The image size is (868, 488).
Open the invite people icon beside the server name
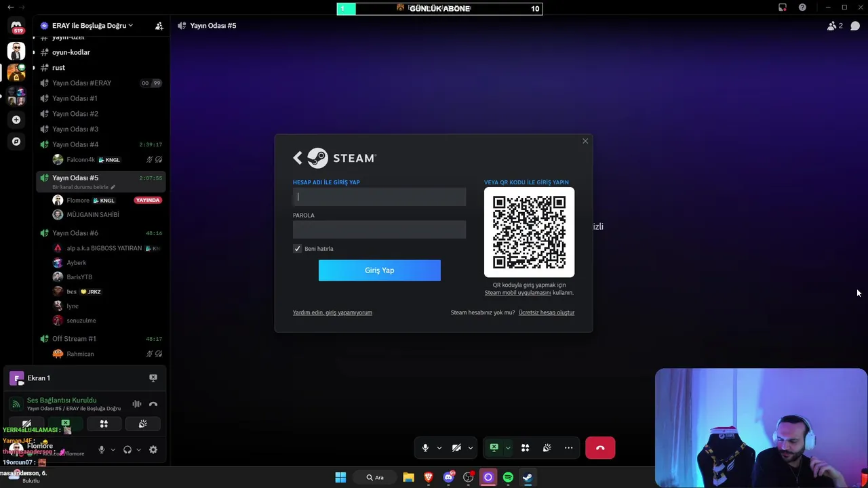point(159,26)
